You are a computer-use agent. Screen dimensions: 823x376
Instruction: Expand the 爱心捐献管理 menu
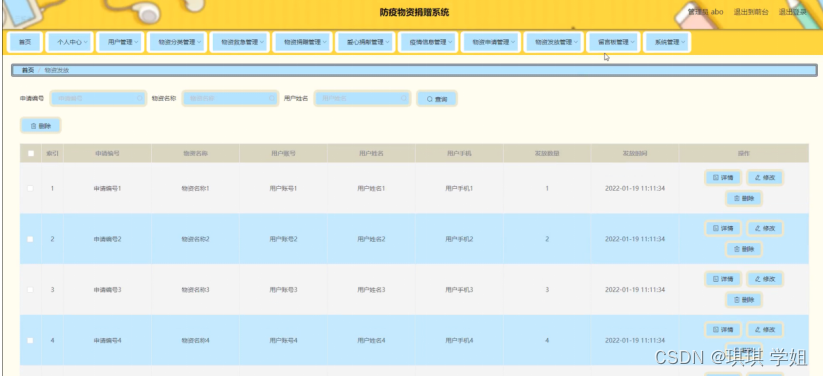point(365,43)
